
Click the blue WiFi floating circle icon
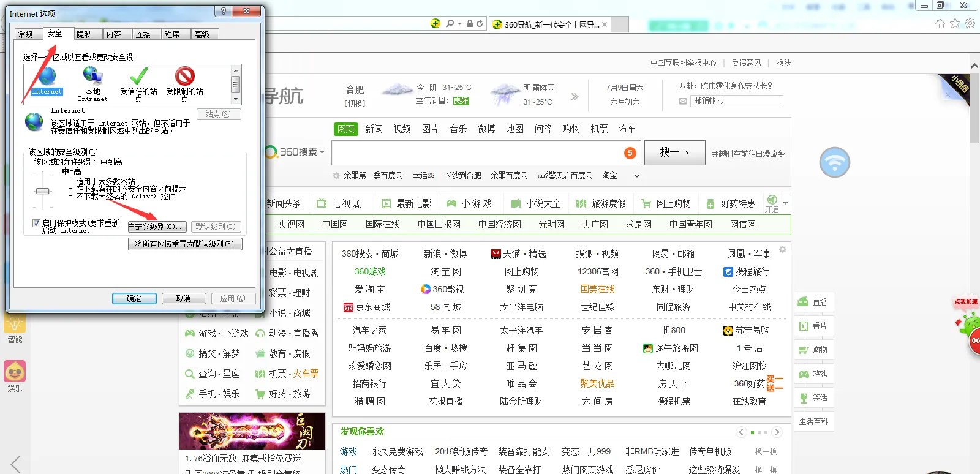click(835, 162)
